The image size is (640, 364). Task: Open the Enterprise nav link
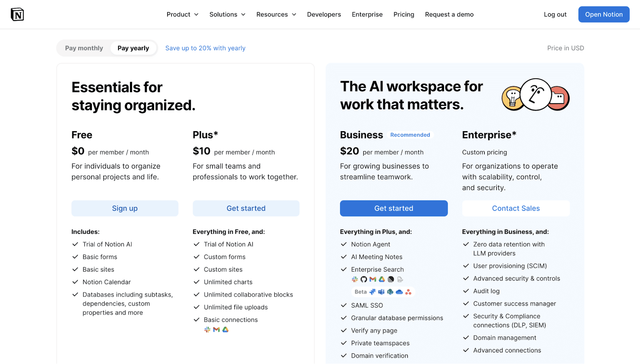point(367,14)
